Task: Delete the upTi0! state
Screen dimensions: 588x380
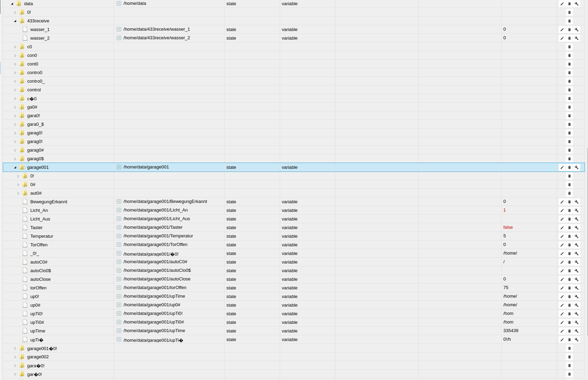Action: point(569,314)
